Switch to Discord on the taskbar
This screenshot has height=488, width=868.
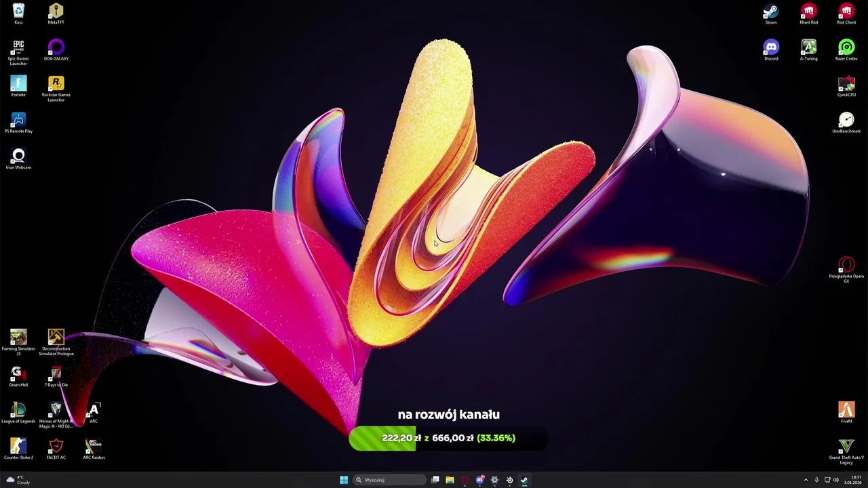(x=480, y=480)
